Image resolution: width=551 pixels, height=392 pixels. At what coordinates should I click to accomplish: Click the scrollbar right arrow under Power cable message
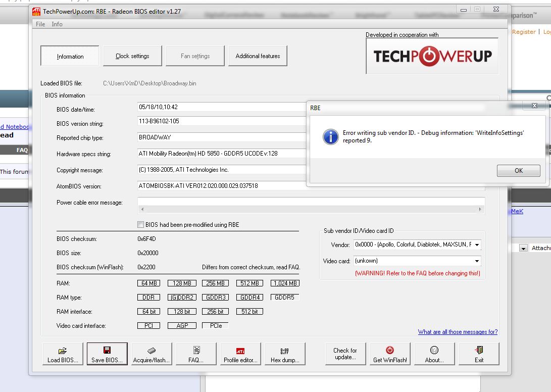[x=480, y=209]
